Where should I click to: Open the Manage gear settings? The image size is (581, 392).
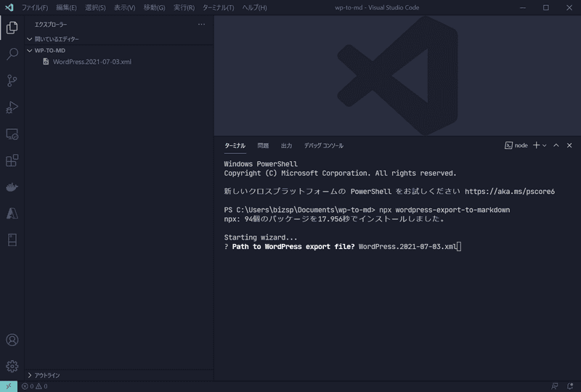click(12, 366)
